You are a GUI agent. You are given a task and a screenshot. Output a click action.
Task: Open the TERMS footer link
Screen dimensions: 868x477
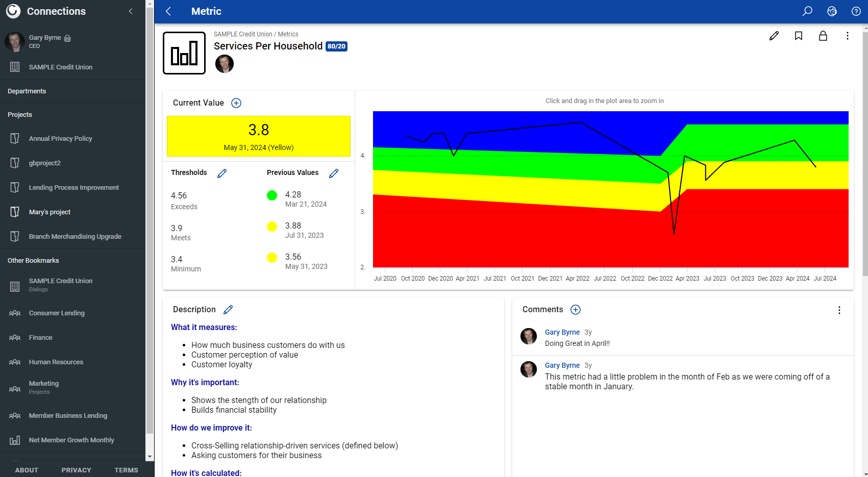point(127,470)
